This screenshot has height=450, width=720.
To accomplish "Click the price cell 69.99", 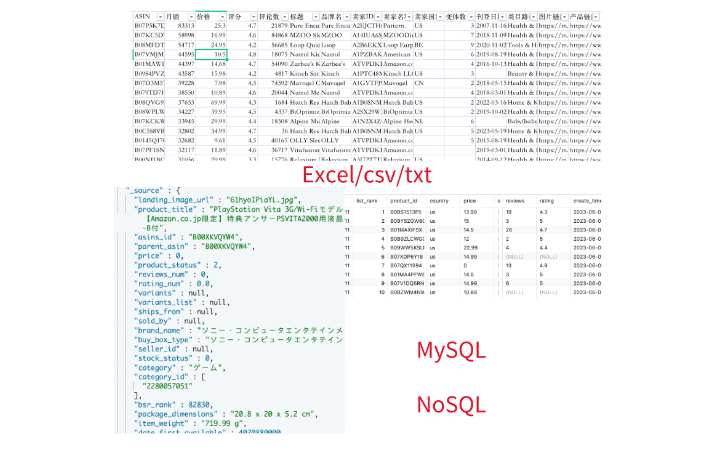I will [218, 102].
